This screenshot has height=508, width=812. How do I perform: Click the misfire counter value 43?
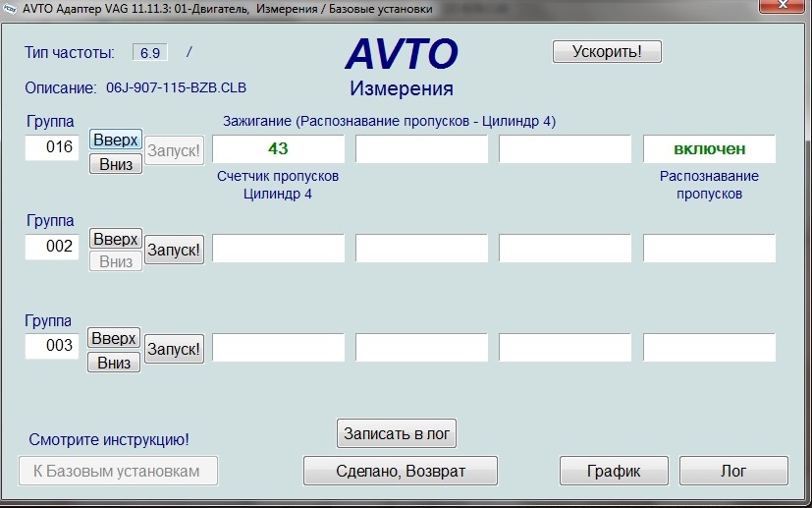pos(278,149)
